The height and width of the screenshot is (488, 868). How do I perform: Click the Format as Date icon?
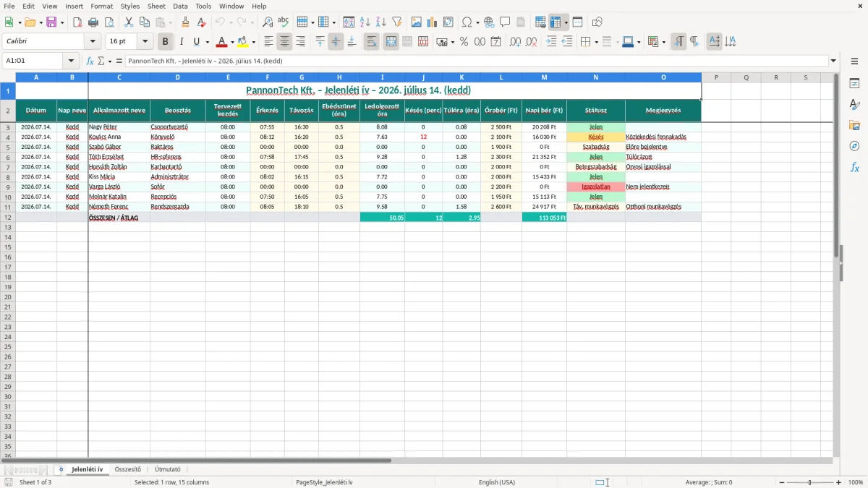point(496,42)
